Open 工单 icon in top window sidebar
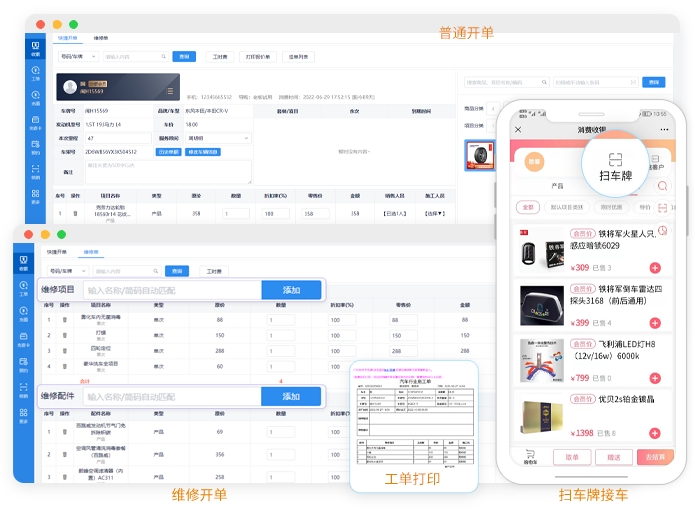 (35, 73)
